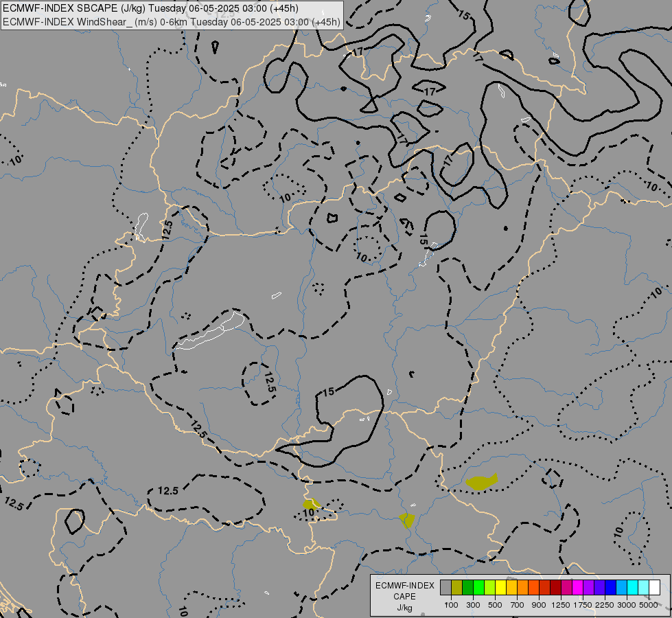This screenshot has width=672, height=618.
Task: Click the 700 value on the legend scale
Action: (518, 605)
